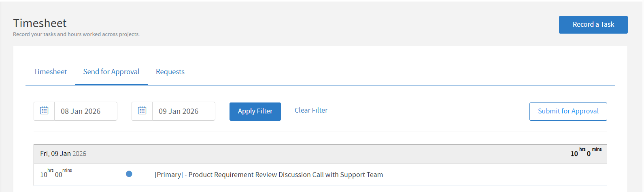
Task: Click the Clear Filter link
Action: click(311, 110)
